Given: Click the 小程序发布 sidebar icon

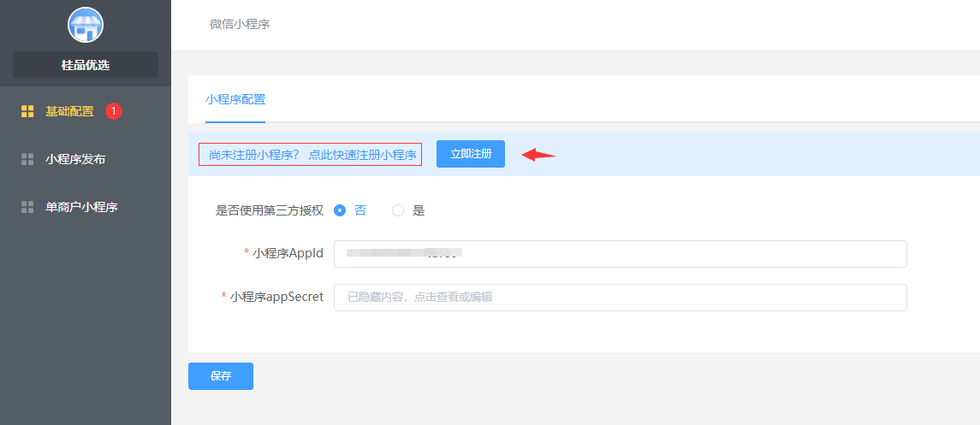Looking at the screenshot, I should point(27,159).
